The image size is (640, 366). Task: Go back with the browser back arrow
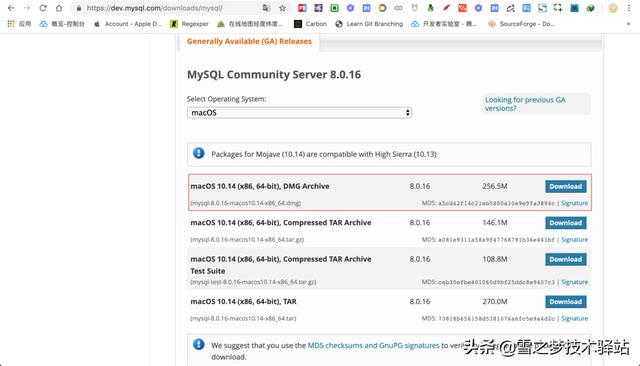[x=11, y=8]
